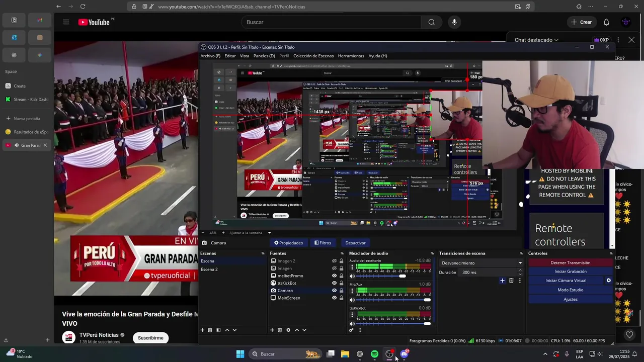The height and width of the screenshot is (362, 644).
Task: Open the Editar menu in OBS
Action: (230, 56)
